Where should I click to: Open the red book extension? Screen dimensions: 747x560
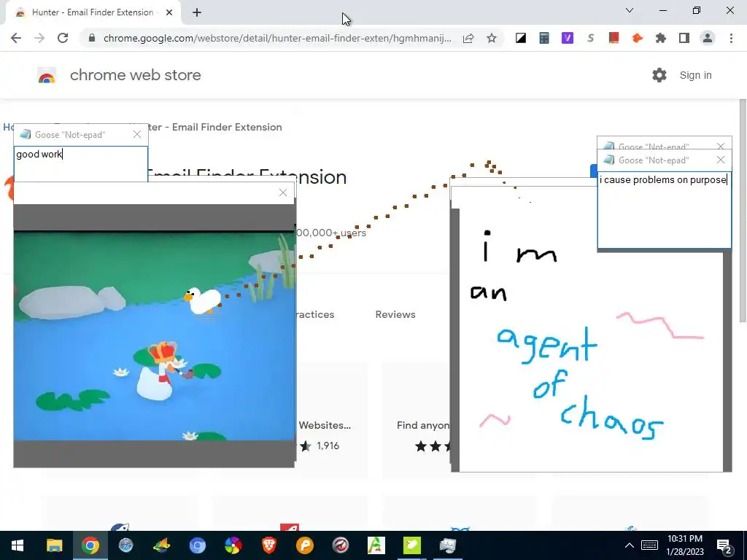[x=614, y=38]
